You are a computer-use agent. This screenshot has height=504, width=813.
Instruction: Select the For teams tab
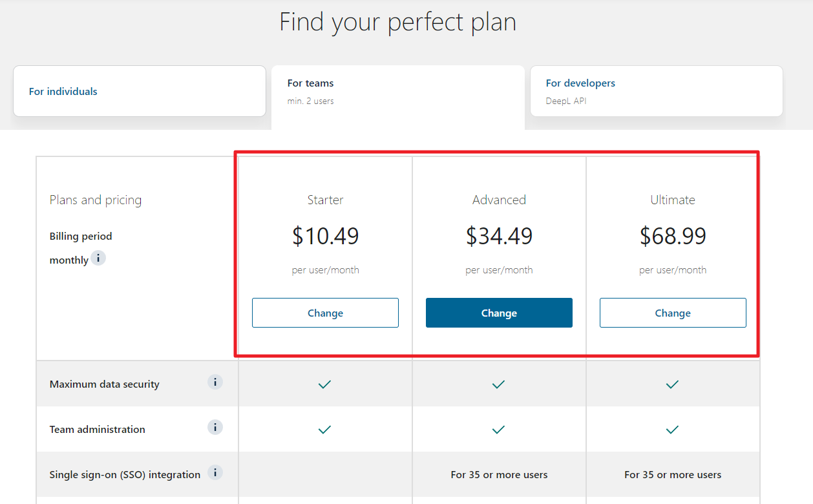pyautogui.click(x=397, y=91)
